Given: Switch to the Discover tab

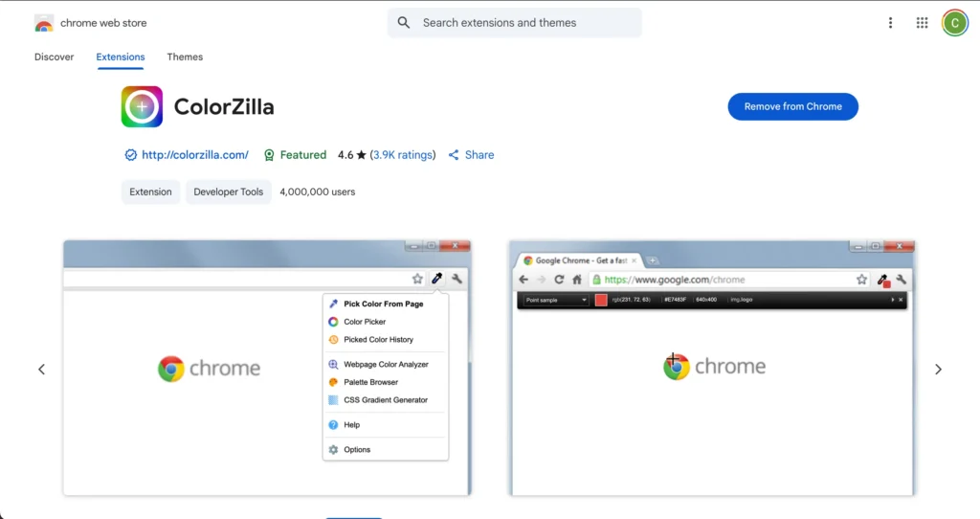Looking at the screenshot, I should click(x=54, y=56).
